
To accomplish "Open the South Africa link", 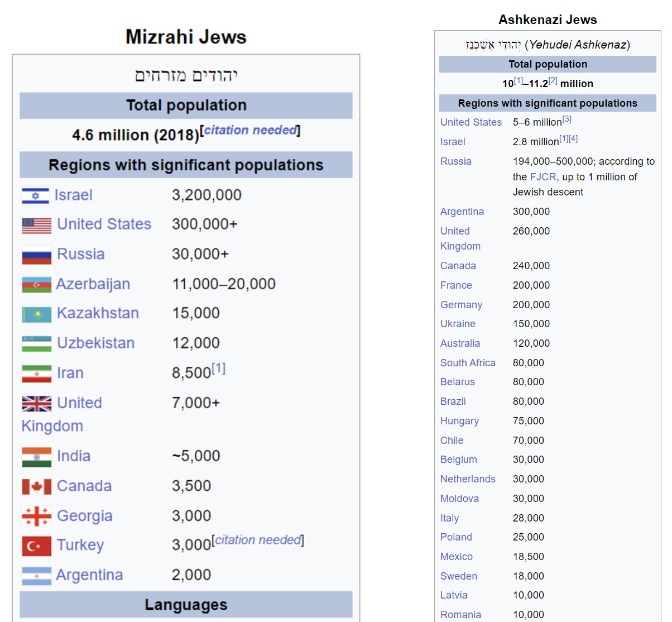I will [468, 363].
